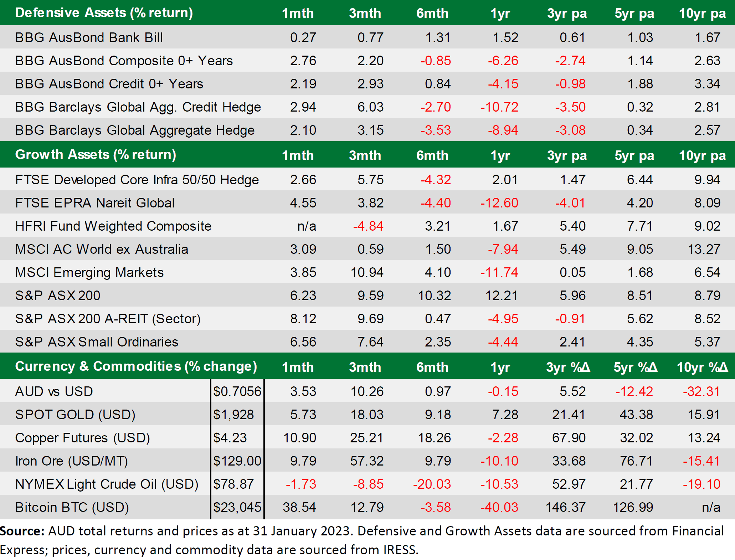Select the iron ore price '$129.00'

coord(237,461)
